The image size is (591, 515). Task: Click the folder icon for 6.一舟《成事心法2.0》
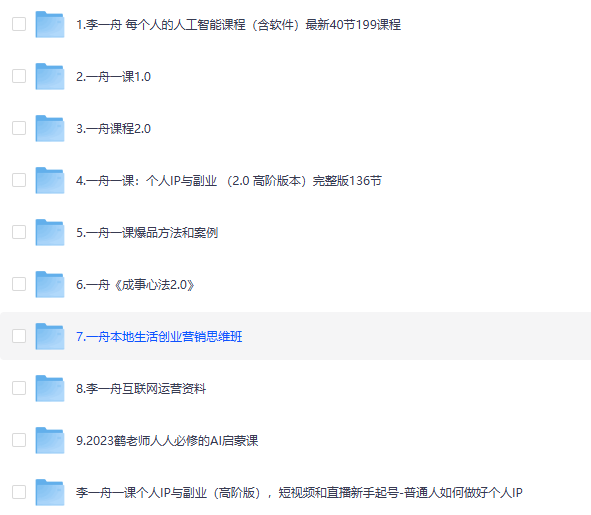pos(50,285)
